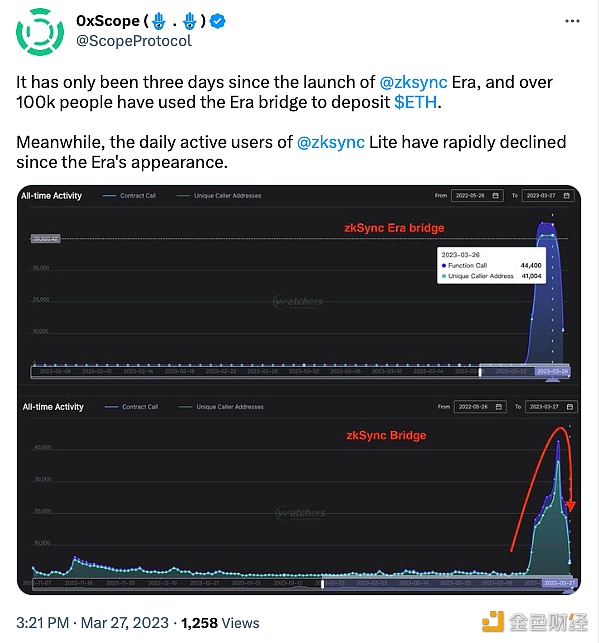This screenshot has height=643, width=599.
Task: Click the blue verified badge next to 0xScope
Action: click(x=217, y=21)
